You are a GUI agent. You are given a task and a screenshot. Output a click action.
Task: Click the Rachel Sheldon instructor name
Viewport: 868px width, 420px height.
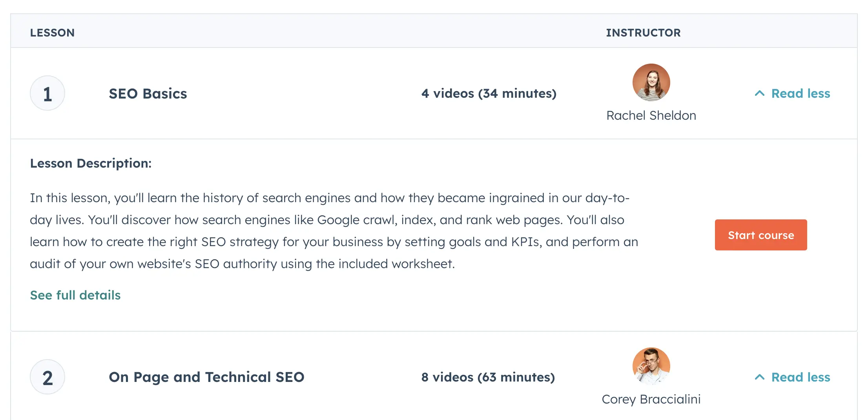[651, 115]
